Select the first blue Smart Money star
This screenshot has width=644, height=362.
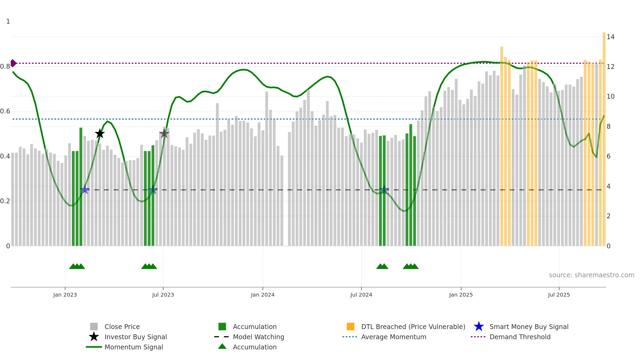(85, 190)
